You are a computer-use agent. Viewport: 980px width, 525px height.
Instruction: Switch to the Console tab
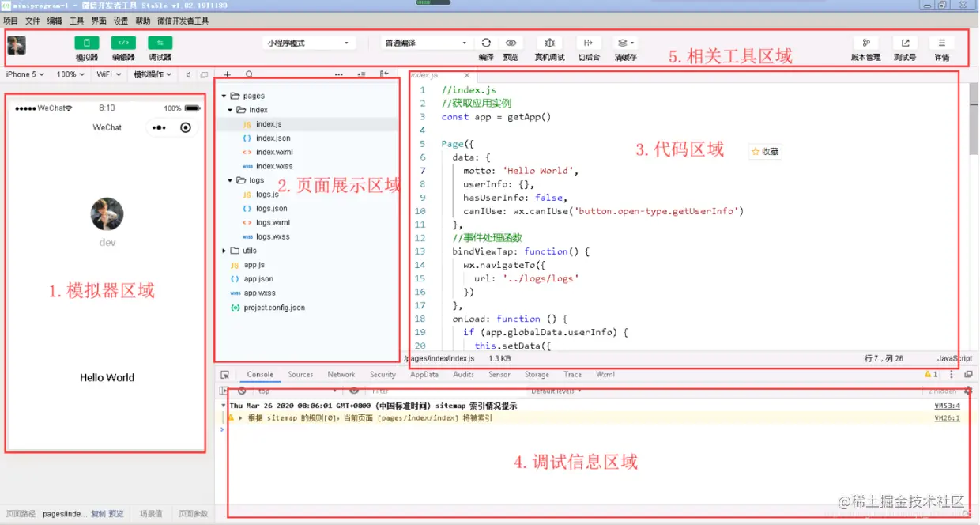[260, 375]
